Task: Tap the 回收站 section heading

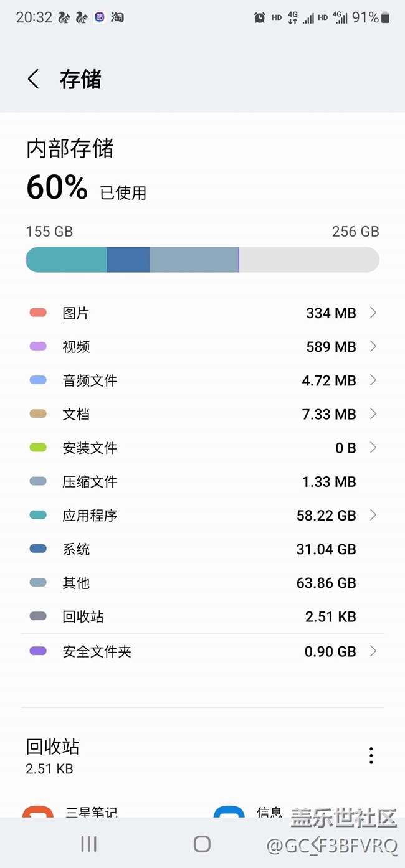Action: click(x=53, y=747)
